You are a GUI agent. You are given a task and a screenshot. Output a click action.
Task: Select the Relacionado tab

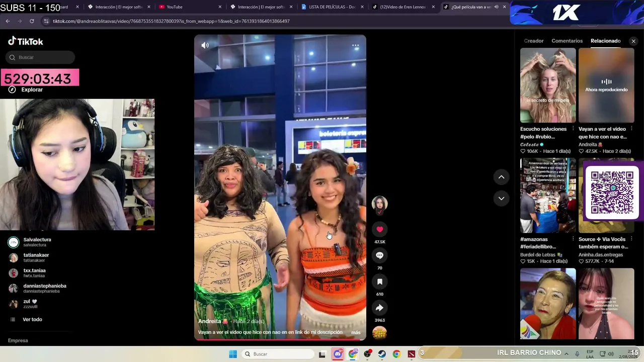tap(606, 41)
